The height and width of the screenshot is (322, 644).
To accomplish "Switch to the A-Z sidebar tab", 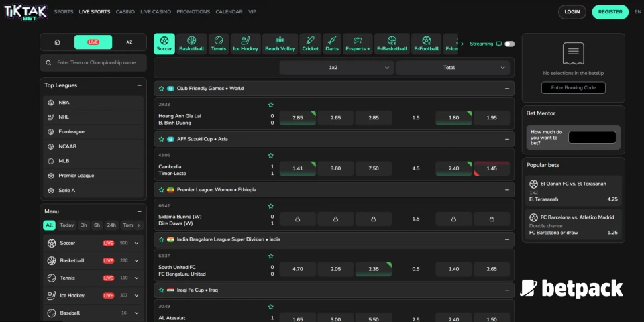I will pos(129,42).
